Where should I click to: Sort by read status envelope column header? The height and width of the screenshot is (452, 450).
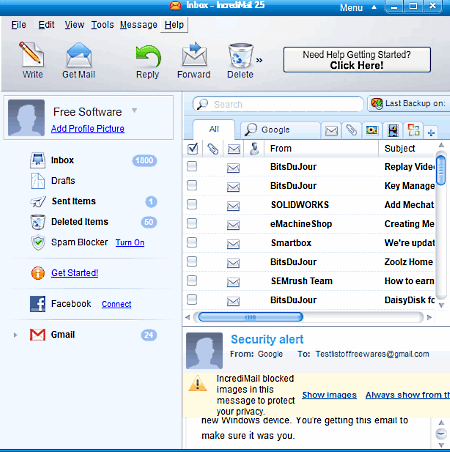click(x=234, y=149)
